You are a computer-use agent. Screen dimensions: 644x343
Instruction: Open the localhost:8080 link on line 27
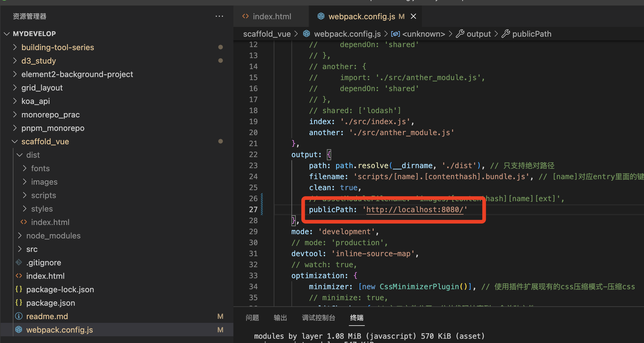415,209
